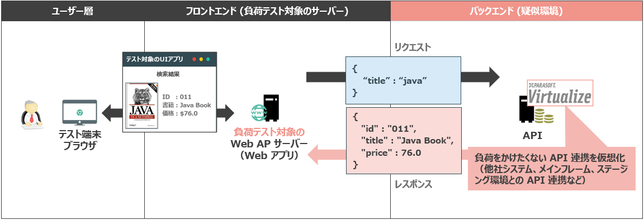The image size is (644, 220).
Task: Select the black server tower beside the globe
Action: 271,107
